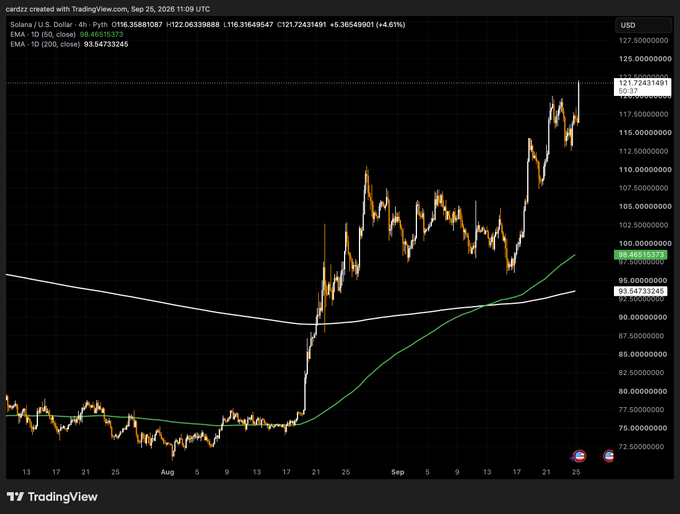Click the 125.00000000 price axis label

(x=645, y=59)
